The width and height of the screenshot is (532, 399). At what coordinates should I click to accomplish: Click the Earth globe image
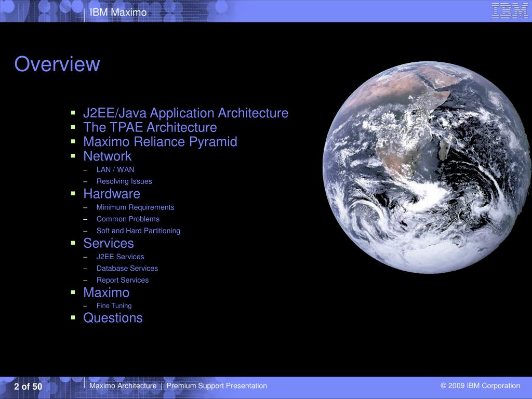(427, 167)
